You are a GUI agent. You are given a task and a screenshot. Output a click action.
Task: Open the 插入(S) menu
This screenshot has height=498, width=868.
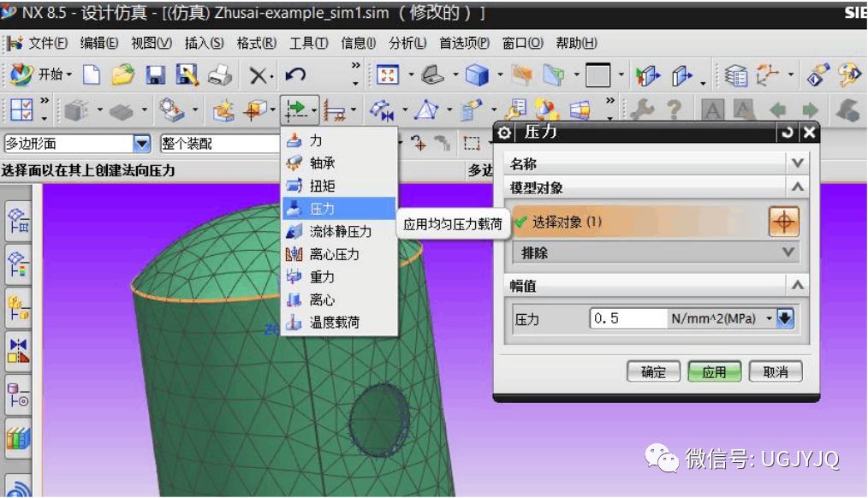pyautogui.click(x=205, y=43)
